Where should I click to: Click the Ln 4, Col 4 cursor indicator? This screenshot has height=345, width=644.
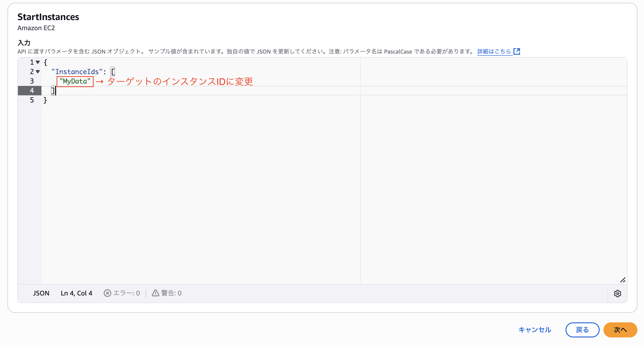coord(77,293)
